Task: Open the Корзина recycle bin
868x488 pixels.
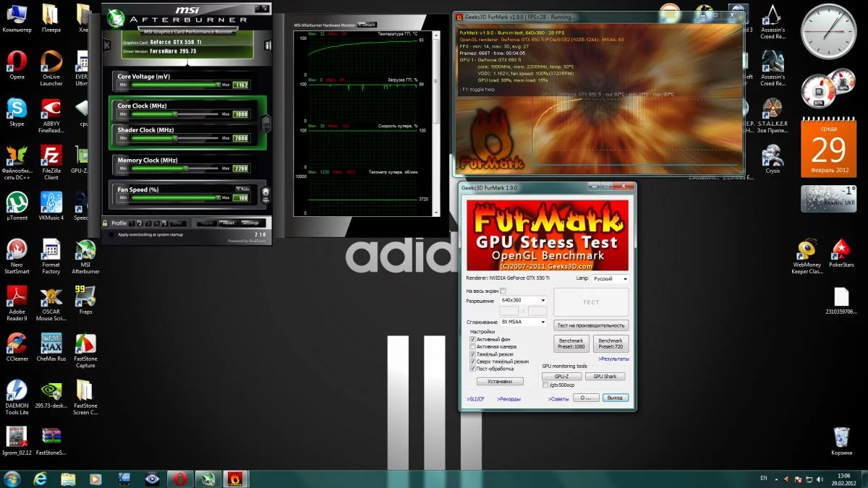Action: pos(841,441)
